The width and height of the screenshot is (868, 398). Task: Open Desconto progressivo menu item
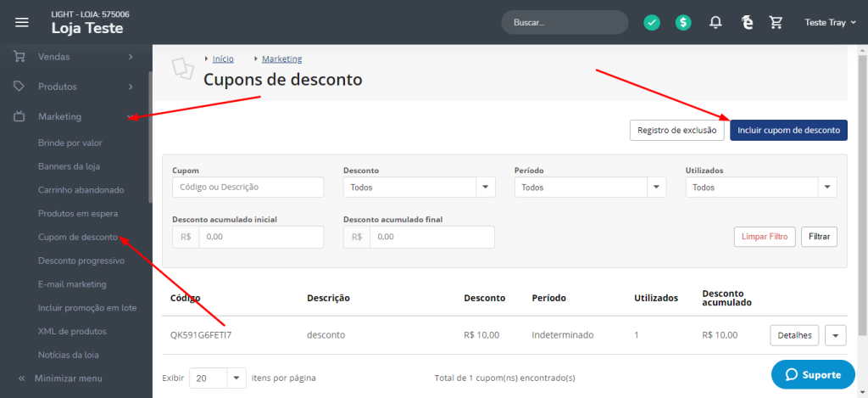(81, 261)
